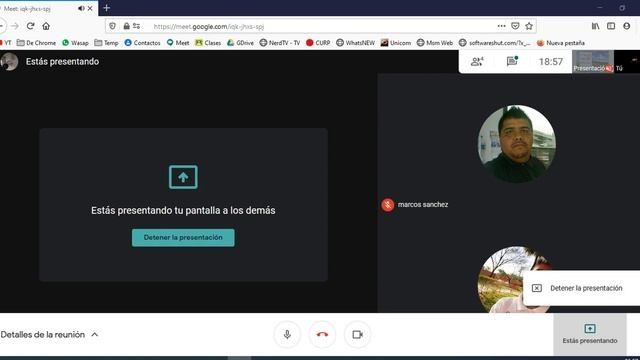Show Firefox sidebars icon
This screenshot has height=360, width=640.
611,26
